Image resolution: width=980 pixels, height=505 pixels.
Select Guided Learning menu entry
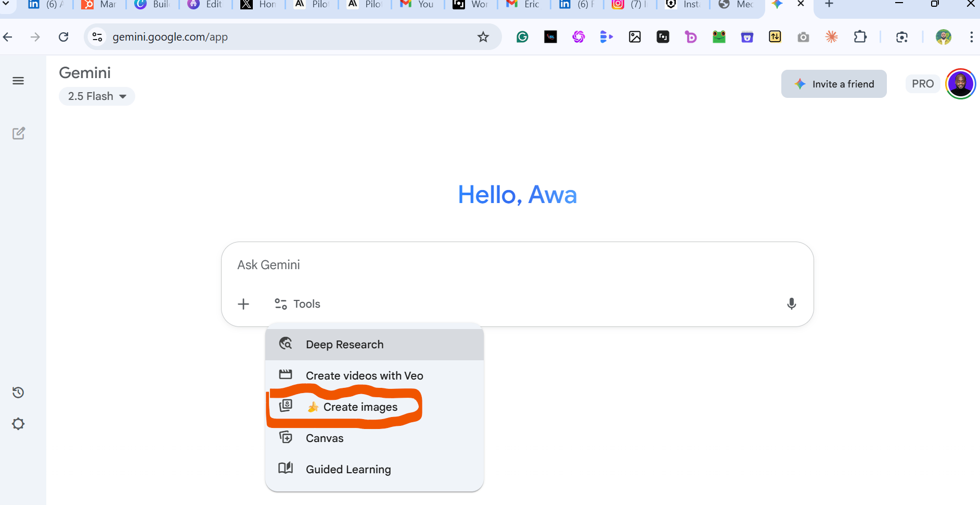(375, 470)
